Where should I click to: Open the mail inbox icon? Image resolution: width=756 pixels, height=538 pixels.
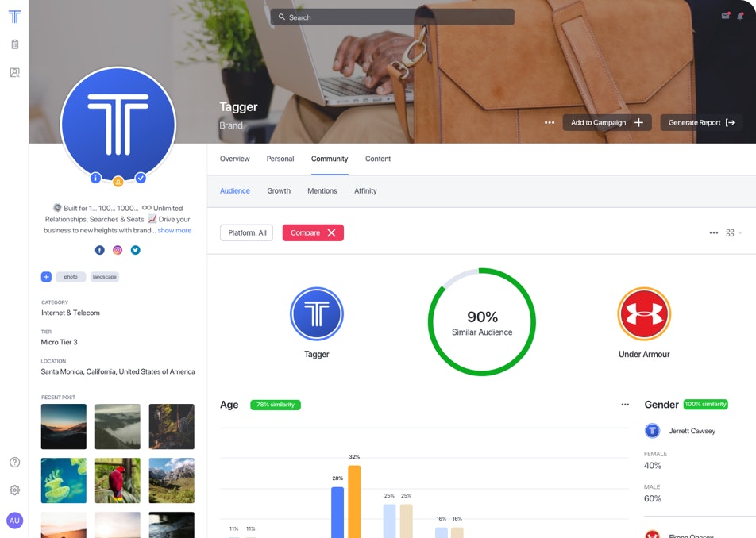[725, 15]
